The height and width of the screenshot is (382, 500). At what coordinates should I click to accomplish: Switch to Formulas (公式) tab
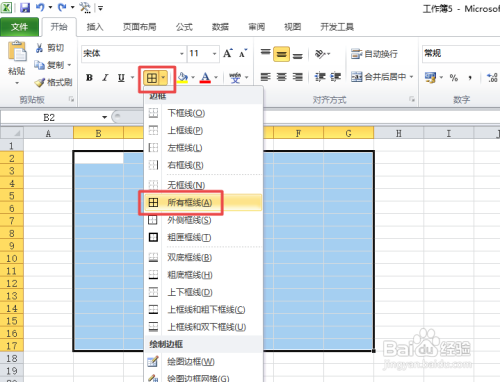coord(184,27)
